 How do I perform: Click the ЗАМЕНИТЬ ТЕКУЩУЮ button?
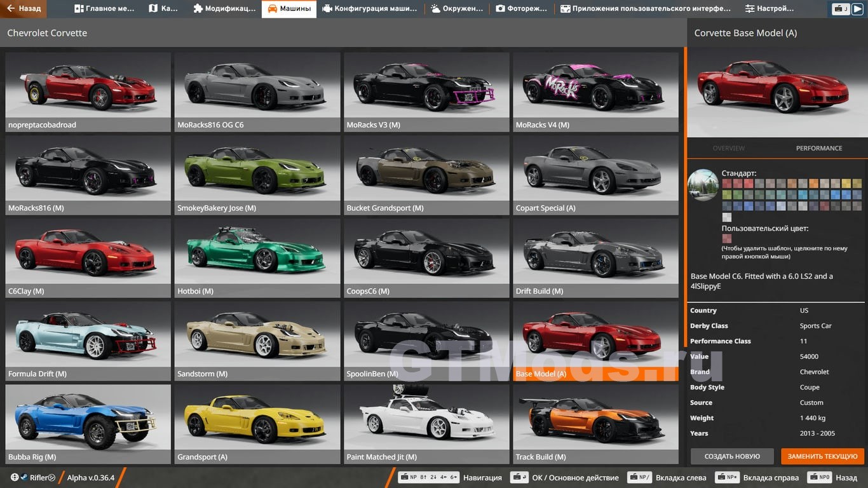coord(823,456)
